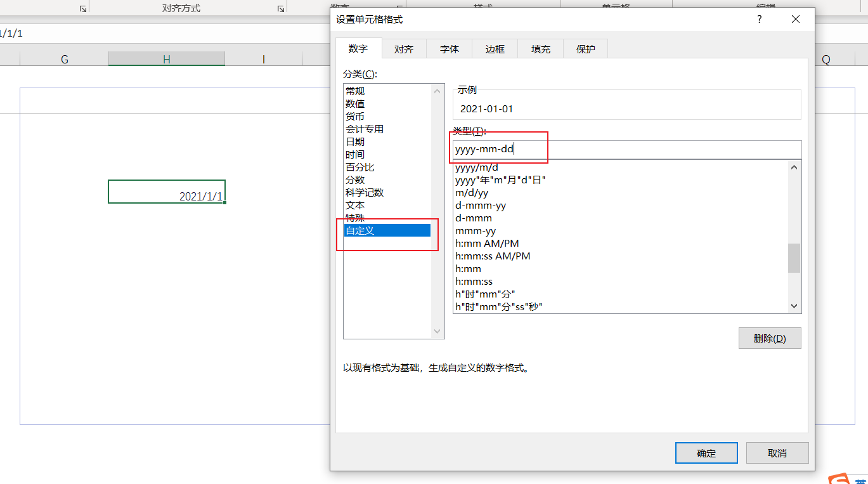Open the dialog help question mark icon

(x=759, y=20)
